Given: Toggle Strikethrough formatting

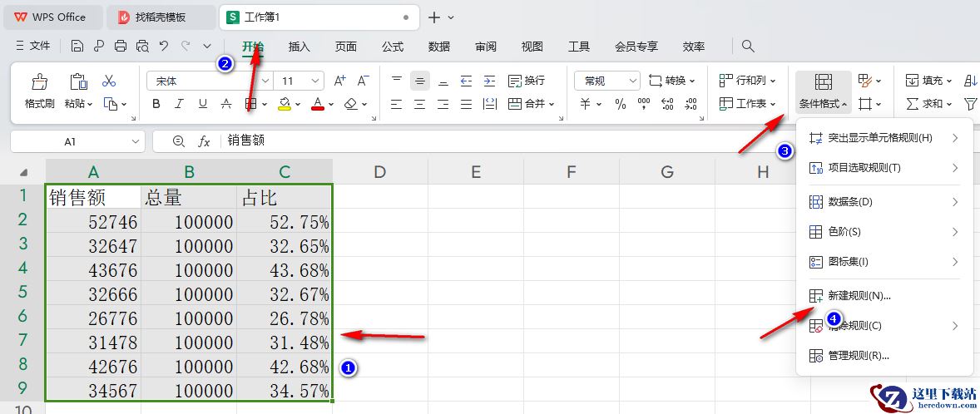Looking at the screenshot, I should pos(226,104).
